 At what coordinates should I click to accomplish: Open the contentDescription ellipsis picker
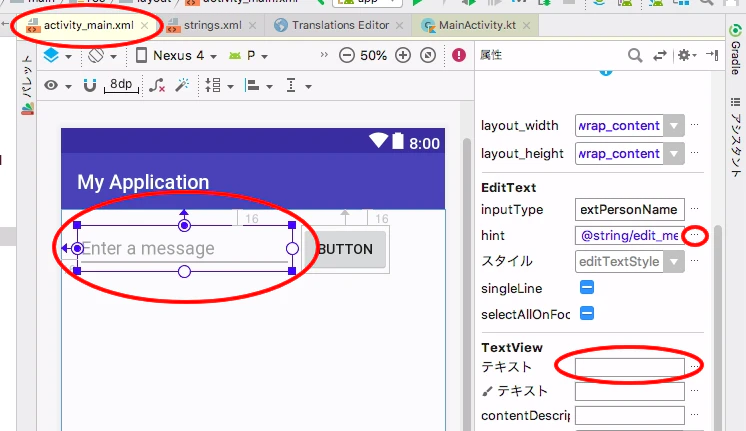[x=695, y=414]
